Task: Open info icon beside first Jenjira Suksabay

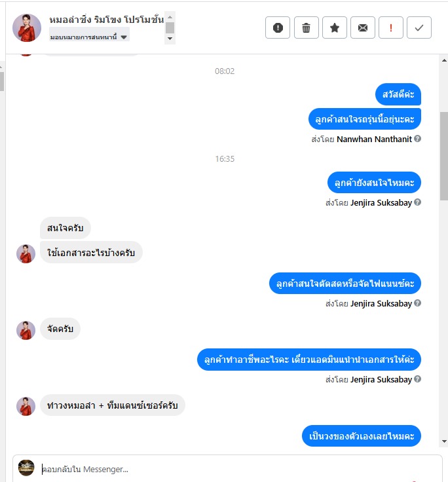Action: click(418, 202)
